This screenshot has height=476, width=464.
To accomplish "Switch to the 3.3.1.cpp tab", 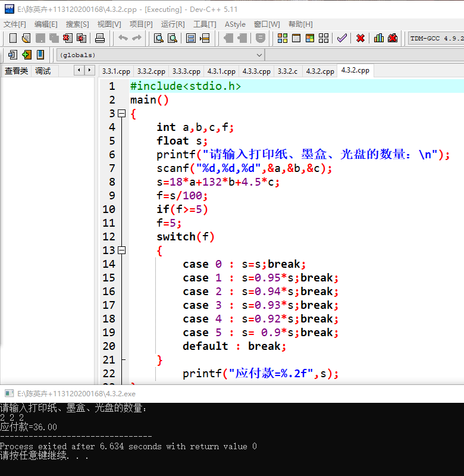I will click(x=116, y=71).
